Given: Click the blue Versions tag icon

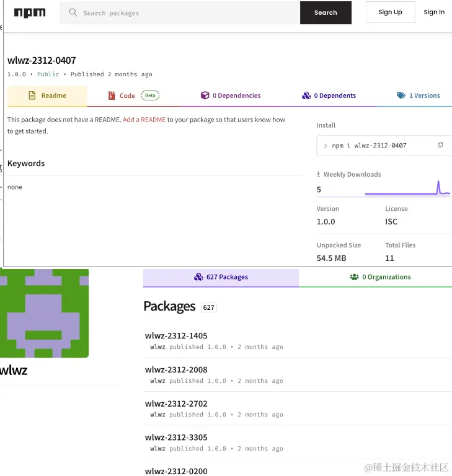Looking at the screenshot, I should click(401, 95).
